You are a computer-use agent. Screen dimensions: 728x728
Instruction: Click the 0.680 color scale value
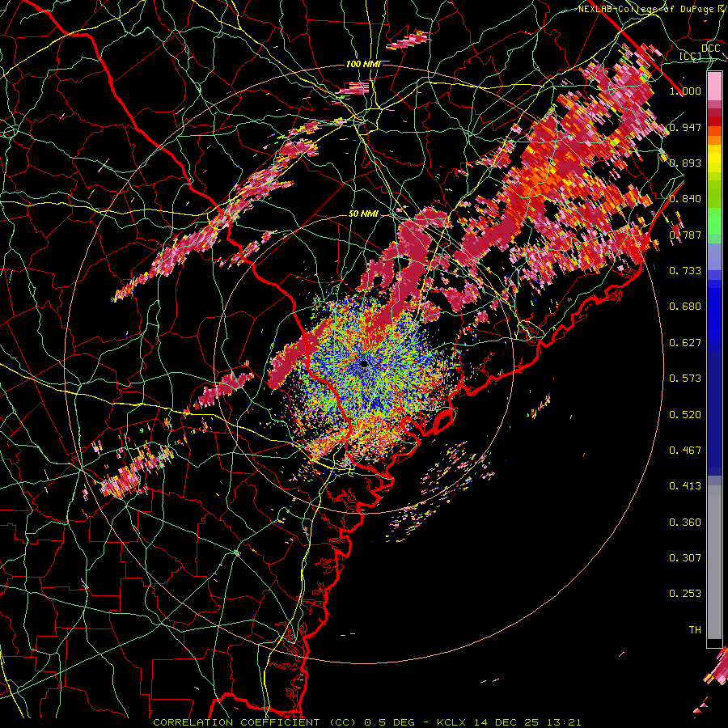point(685,307)
